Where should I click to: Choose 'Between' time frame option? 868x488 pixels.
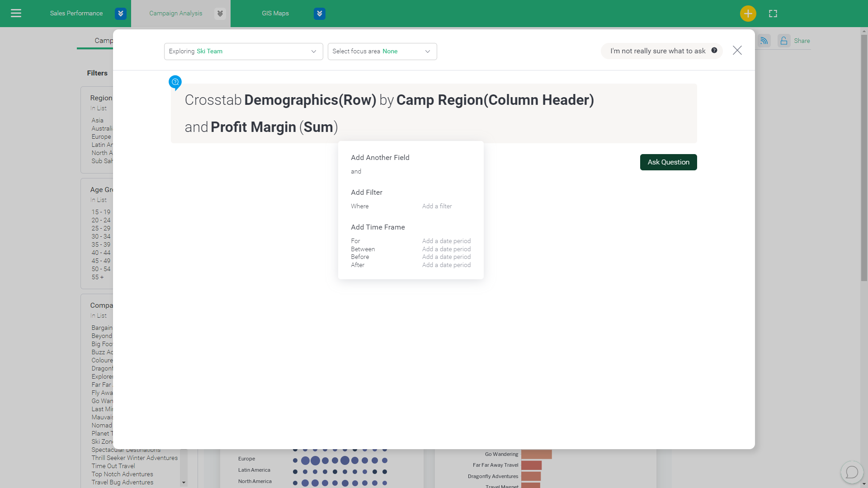pos(363,249)
